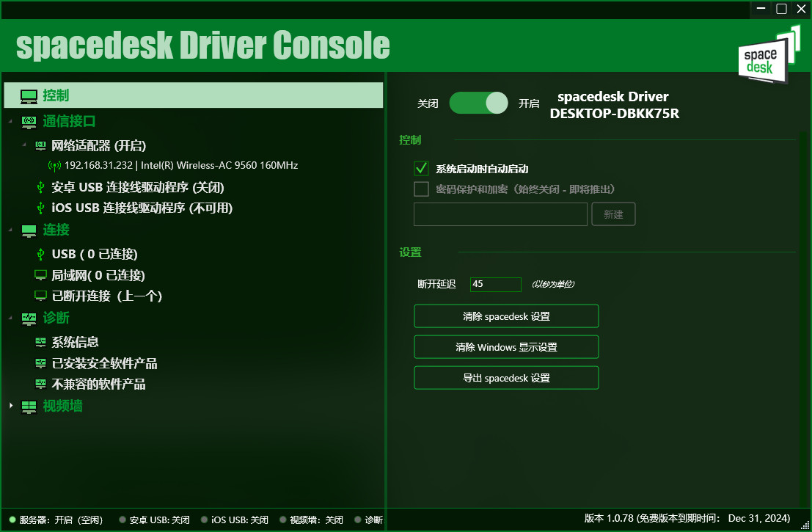Click the 通信接口 communication interface icon
Viewport: 812px width, 532px height.
(x=29, y=123)
